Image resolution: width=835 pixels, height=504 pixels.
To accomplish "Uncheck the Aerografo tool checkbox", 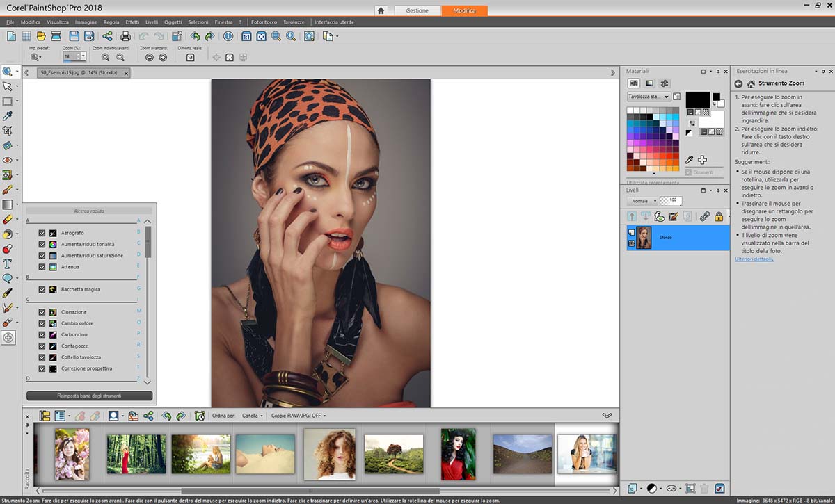I will pos(42,233).
